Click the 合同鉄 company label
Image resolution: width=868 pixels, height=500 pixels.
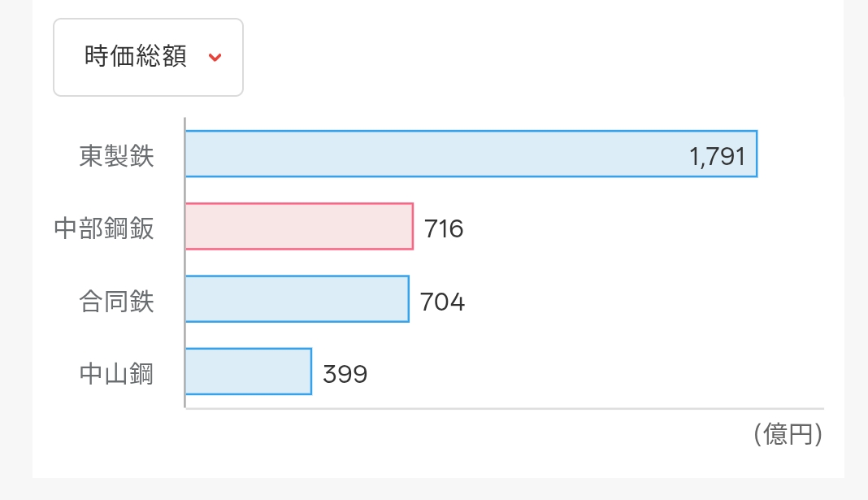pos(116,302)
